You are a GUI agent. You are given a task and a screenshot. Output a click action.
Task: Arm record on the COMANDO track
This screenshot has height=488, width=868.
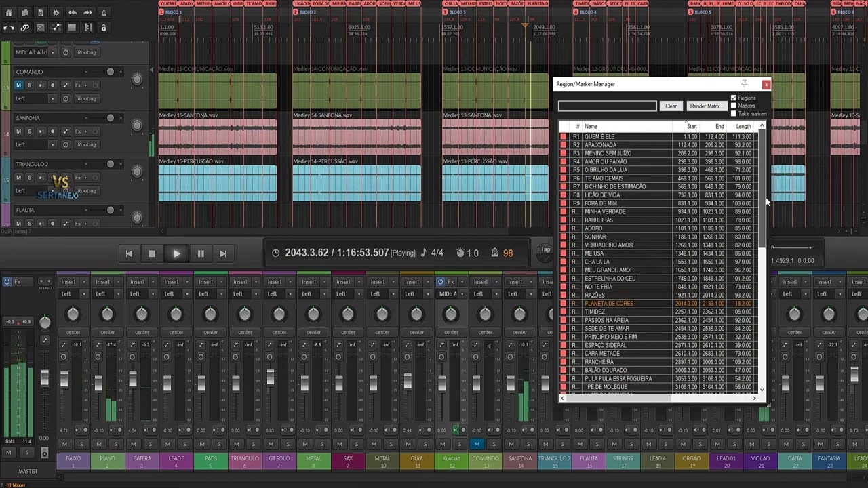[x=52, y=85]
